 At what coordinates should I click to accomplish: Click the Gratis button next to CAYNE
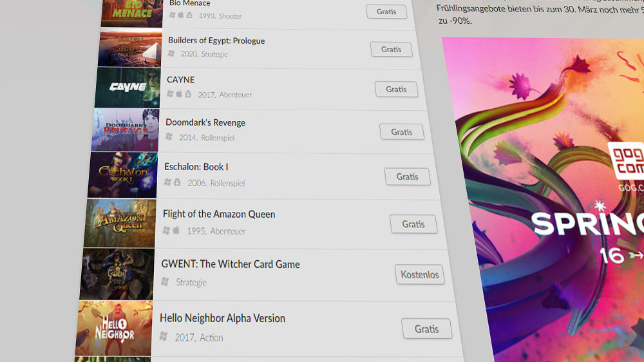point(396,89)
